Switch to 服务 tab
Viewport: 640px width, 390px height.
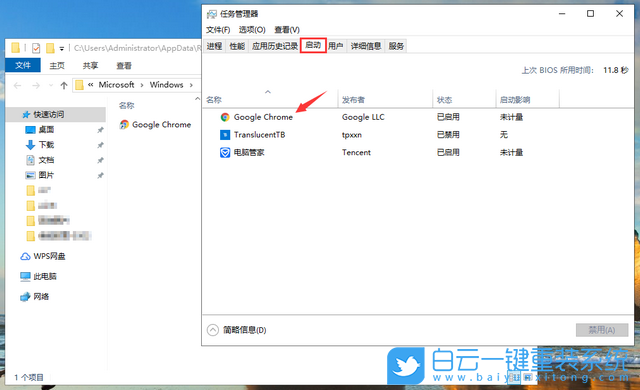[396, 46]
